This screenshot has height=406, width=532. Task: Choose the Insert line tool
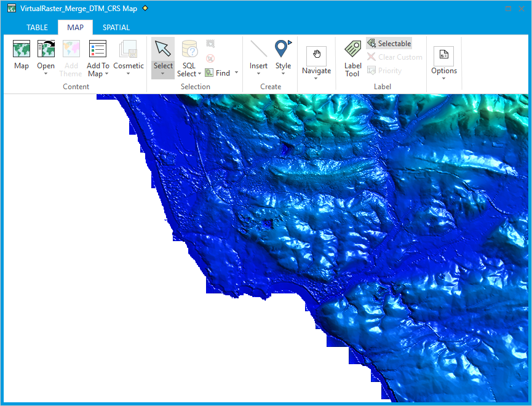pos(258,49)
